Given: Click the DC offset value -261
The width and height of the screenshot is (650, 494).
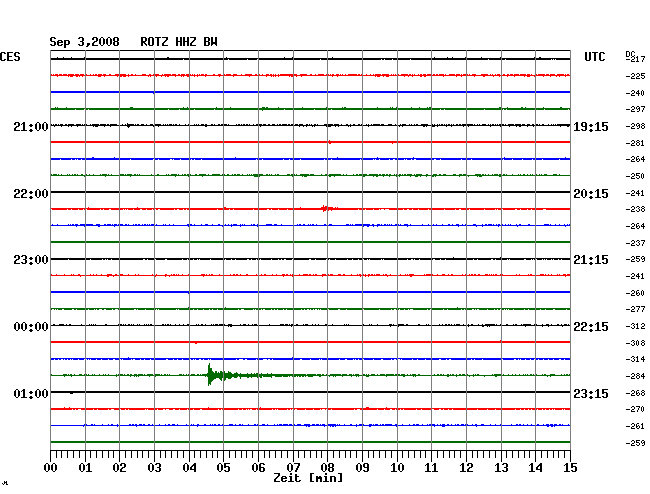Looking at the screenshot, I should click(635, 426).
